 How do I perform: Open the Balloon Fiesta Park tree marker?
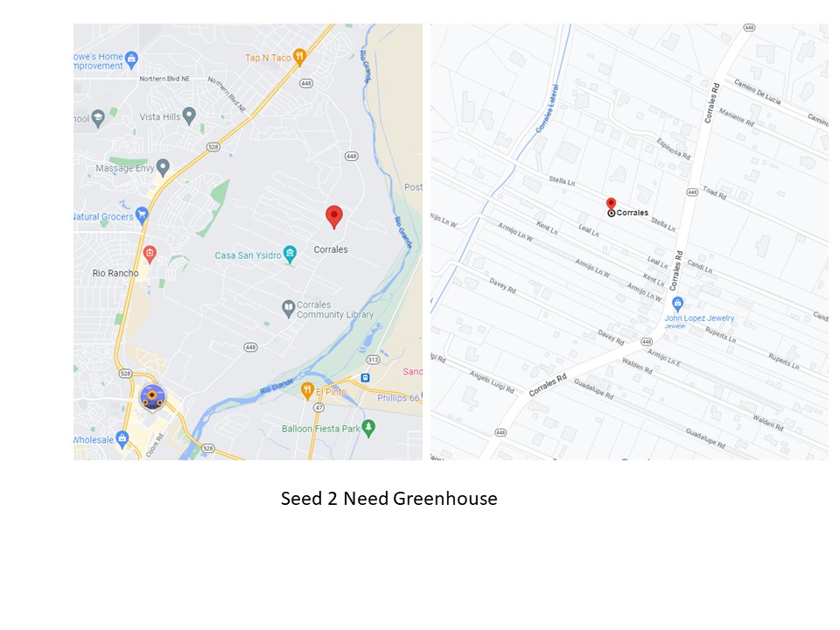[x=368, y=428]
